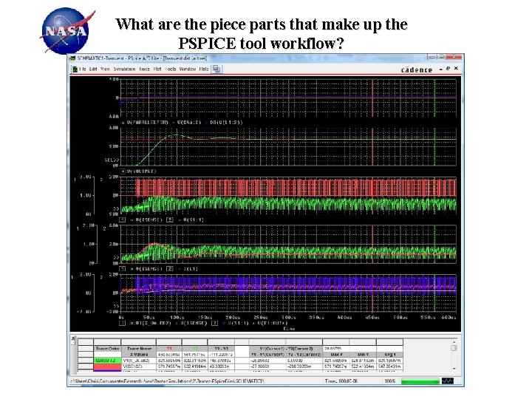Screen dimensions: 532x399
Task: Open the View menu
Action: coord(105,69)
